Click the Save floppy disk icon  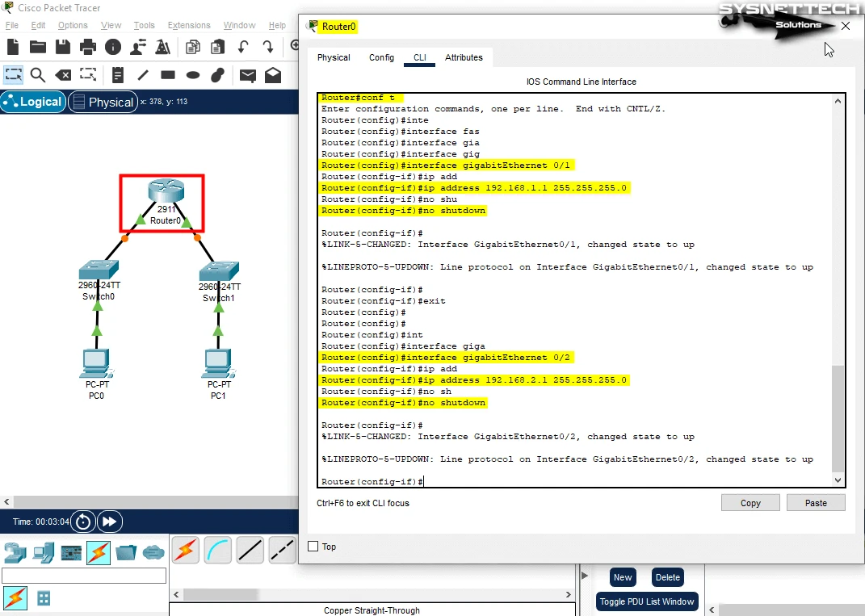coord(62,47)
